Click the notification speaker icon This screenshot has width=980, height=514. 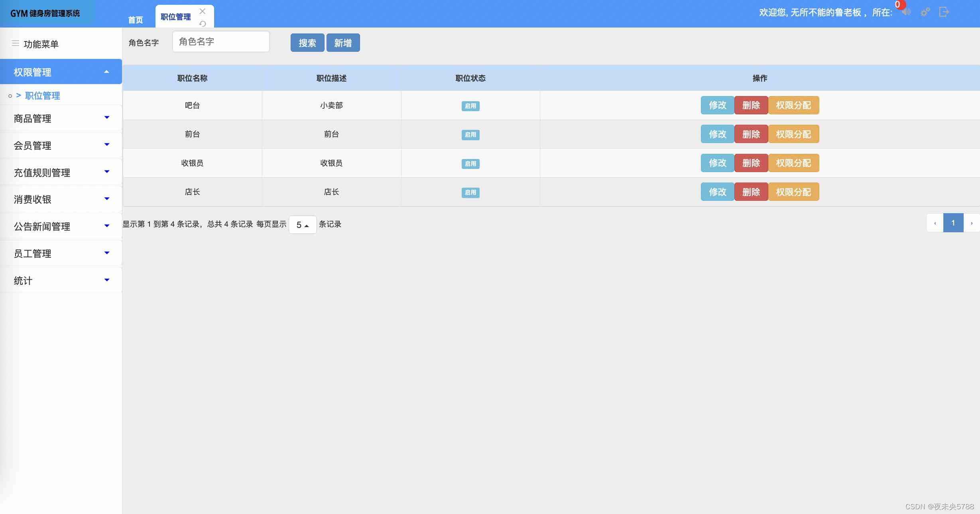click(x=907, y=12)
